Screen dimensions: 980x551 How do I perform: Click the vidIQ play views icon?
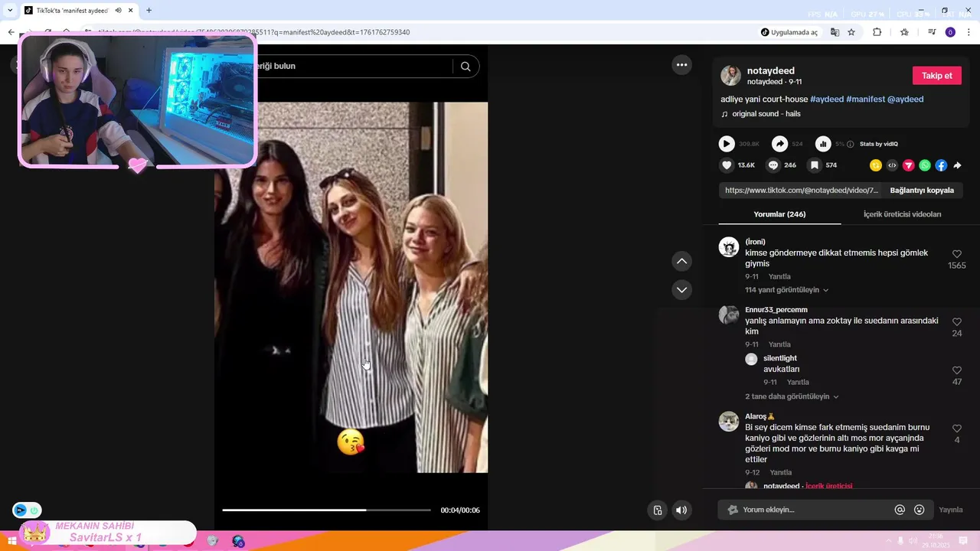pos(727,144)
